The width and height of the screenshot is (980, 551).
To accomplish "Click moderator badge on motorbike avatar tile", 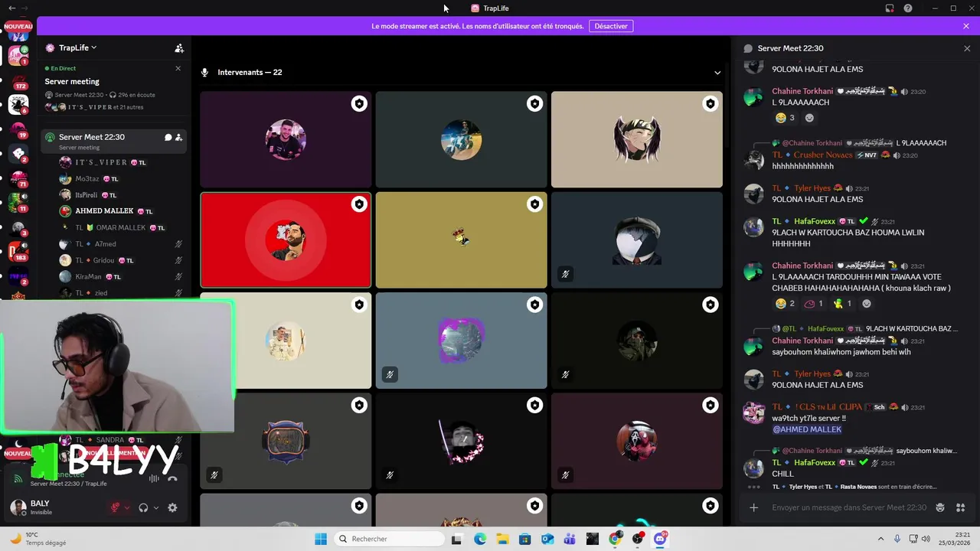I will click(x=534, y=104).
